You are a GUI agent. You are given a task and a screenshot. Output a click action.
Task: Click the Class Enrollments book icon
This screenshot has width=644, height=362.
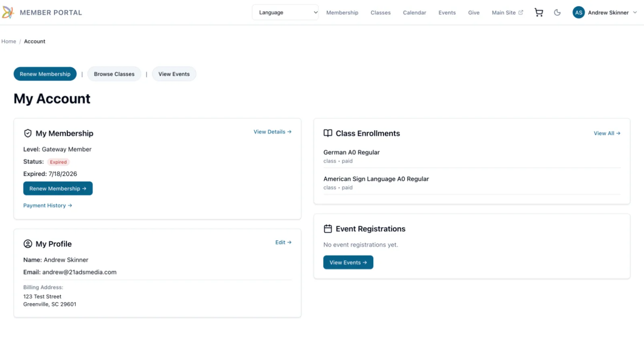(x=328, y=133)
